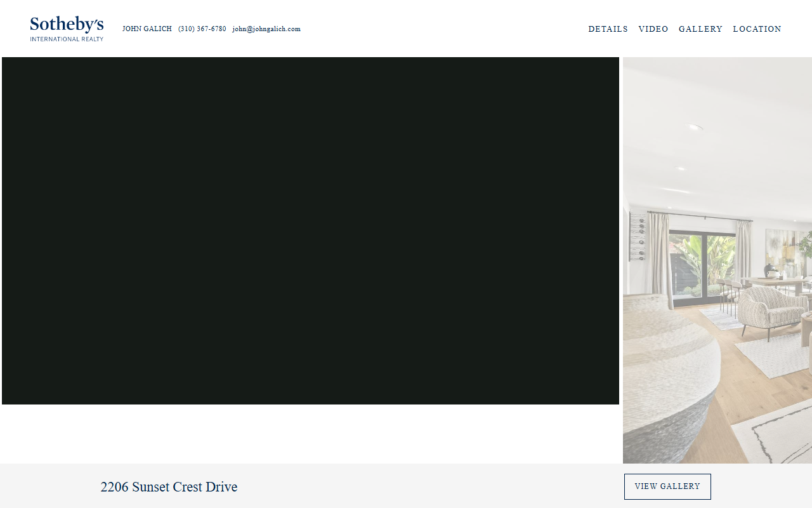The image size is (812, 508).
Task: Click the John Galich agent name
Action: pos(147,29)
